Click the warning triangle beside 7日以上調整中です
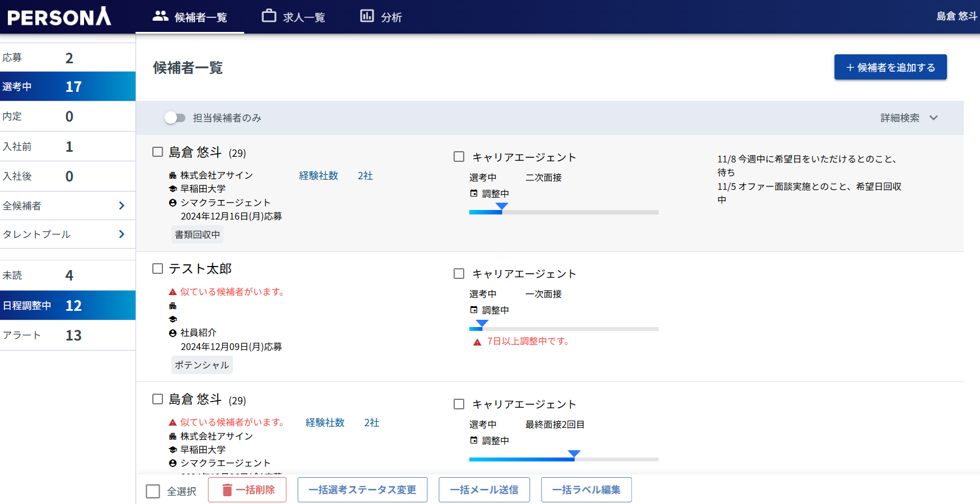Screen dimensions: 980x504 pos(477,342)
